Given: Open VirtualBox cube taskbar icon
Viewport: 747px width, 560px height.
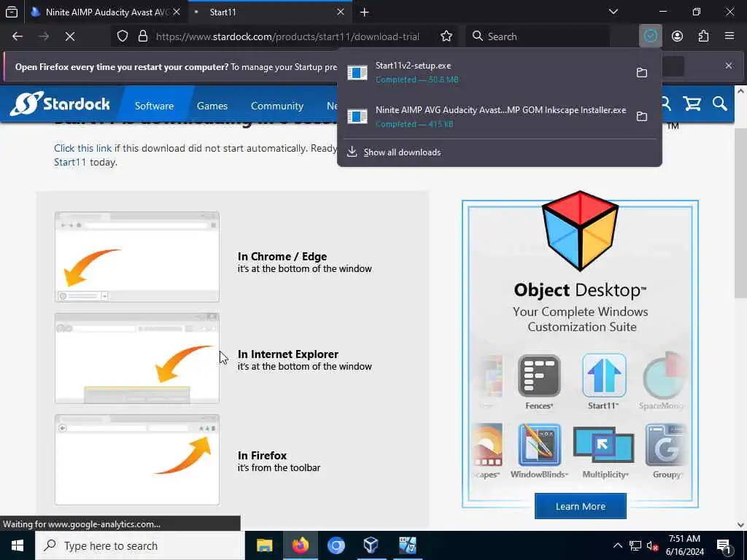Looking at the screenshot, I should pyautogui.click(x=371, y=545).
